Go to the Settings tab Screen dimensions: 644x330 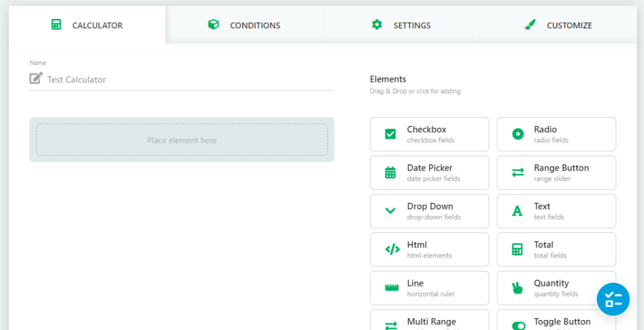pyautogui.click(x=401, y=25)
